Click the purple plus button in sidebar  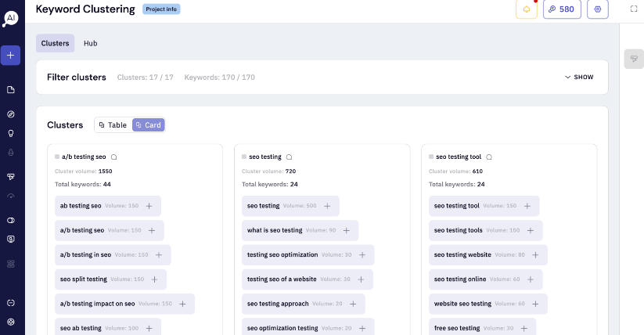[x=10, y=56]
